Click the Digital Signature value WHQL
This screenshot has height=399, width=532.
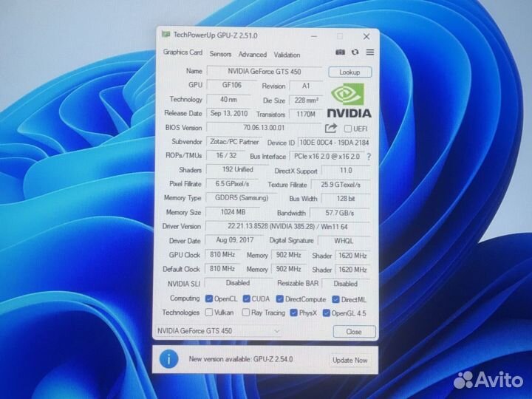[344, 241]
